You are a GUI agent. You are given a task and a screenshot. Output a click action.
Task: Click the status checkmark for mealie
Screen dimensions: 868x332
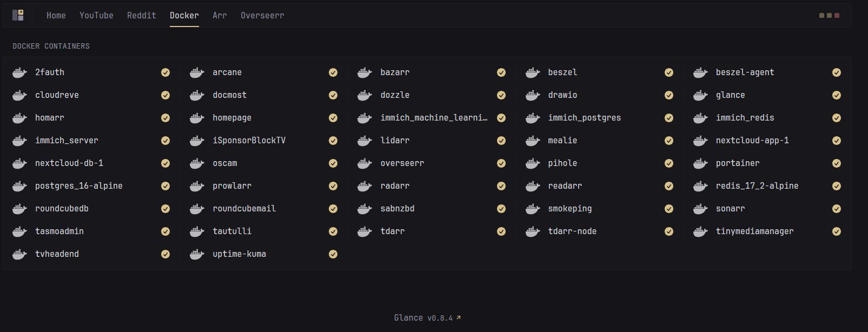(669, 141)
